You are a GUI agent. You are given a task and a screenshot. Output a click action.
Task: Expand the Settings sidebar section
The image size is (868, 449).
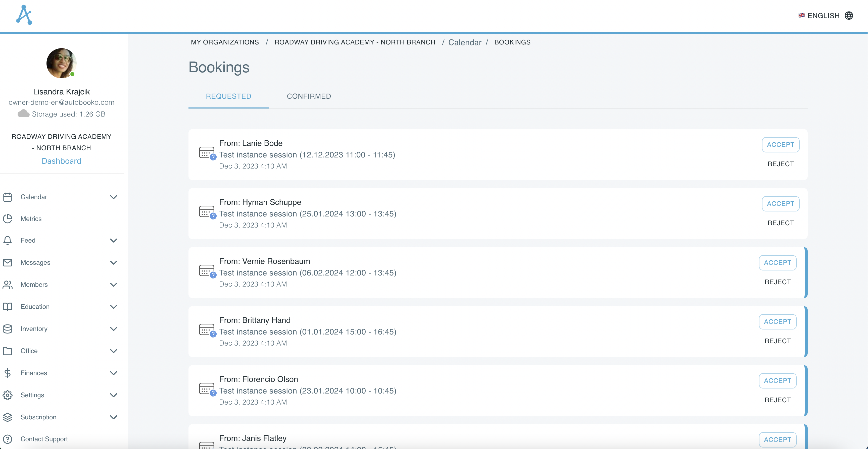114,395
